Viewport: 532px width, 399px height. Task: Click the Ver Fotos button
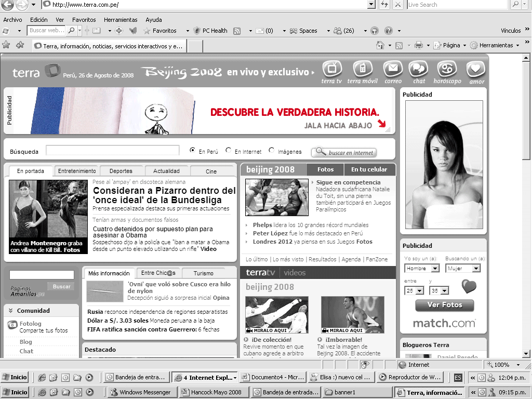tap(445, 305)
